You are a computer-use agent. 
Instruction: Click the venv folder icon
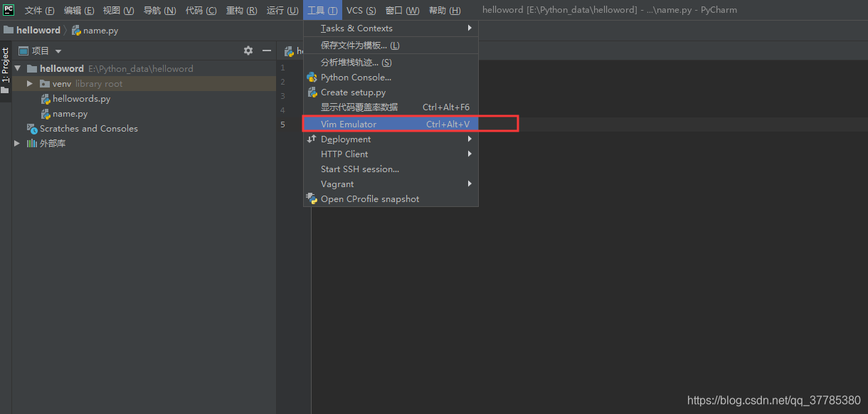tap(46, 84)
